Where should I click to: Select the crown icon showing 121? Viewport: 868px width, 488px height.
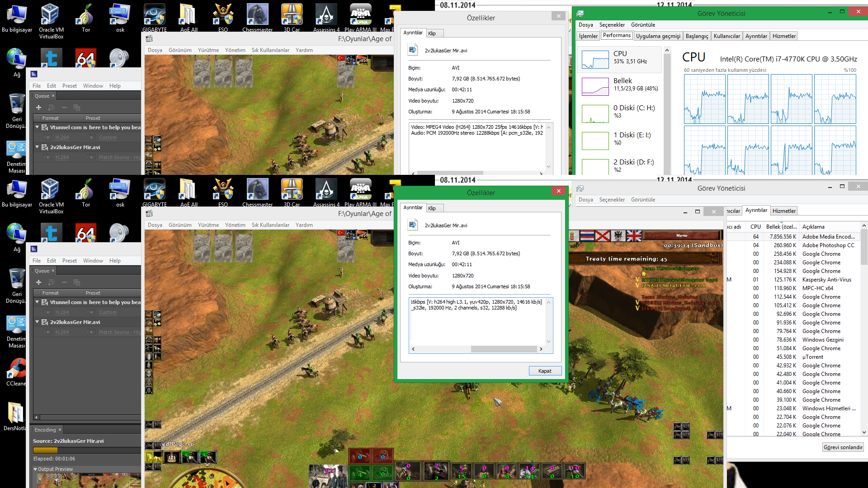point(172,457)
